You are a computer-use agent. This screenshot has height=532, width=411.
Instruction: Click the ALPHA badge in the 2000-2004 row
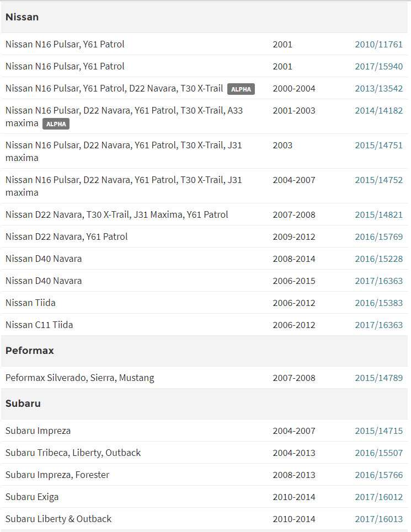point(241,89)
